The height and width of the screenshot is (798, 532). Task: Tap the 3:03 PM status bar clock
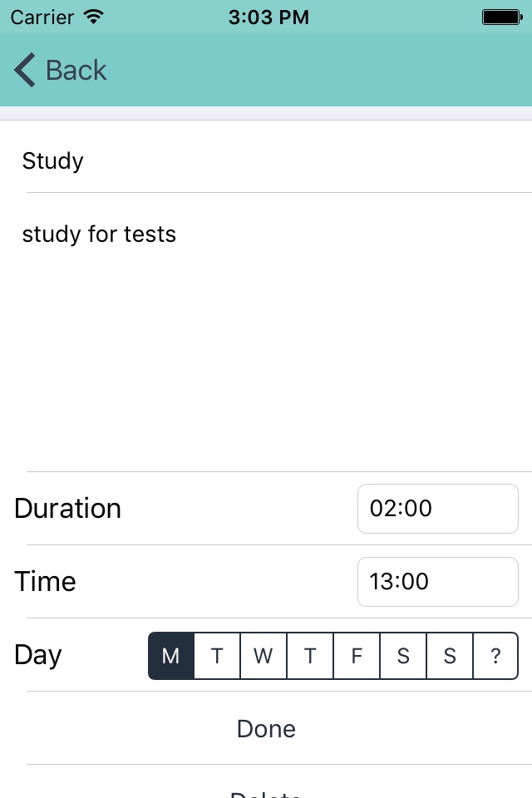tap(268, 17)
